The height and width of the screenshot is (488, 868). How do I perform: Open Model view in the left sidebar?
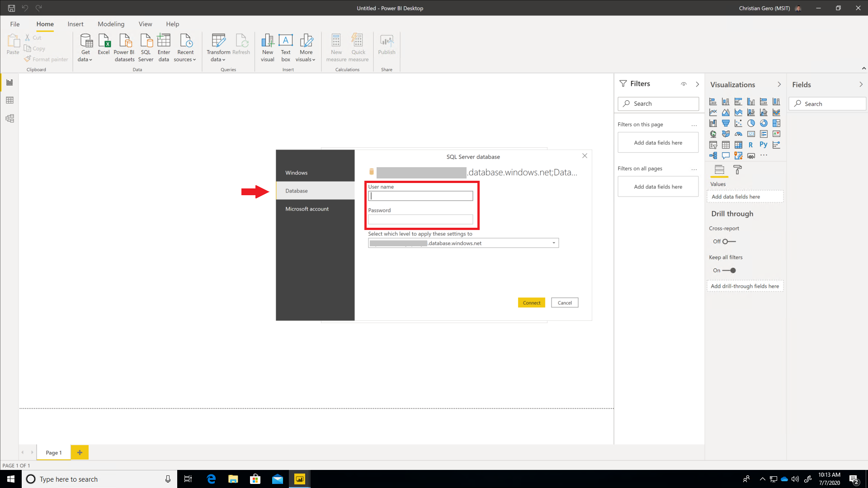[x=9, y=118]
